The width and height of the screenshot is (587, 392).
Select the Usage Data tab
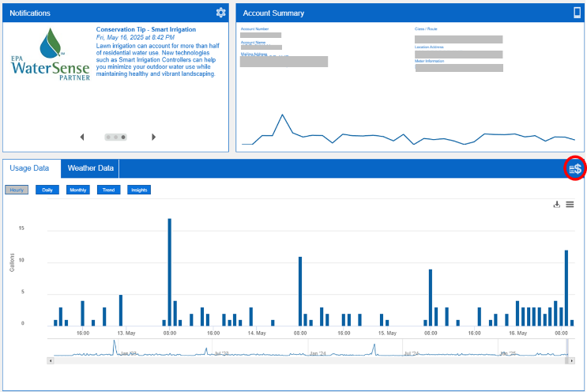[29, 168]
